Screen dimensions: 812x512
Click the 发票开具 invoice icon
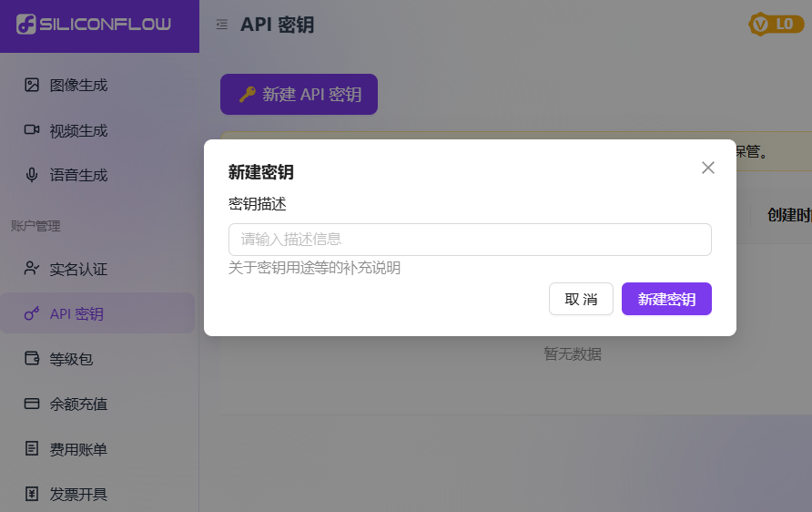pos(32,494)
